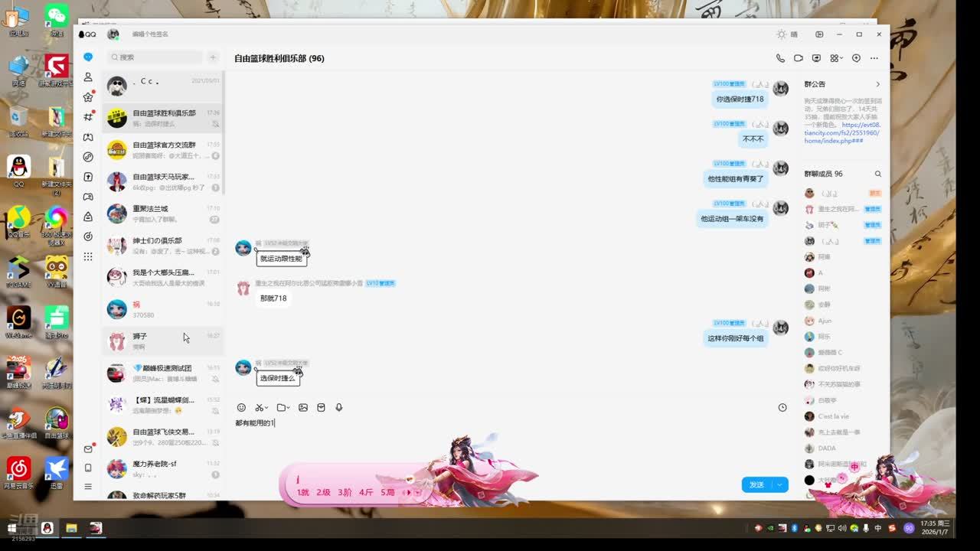The width and height of the screenshot is (980, 551).
Task: Click the 搜索 search input field
Action: point(157,57)
